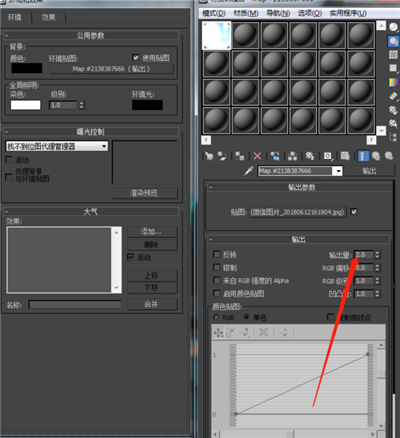This screenshot has width=400, height=438.
Task: Enable 钳制 checkbox
Action: tap(217, 267)
